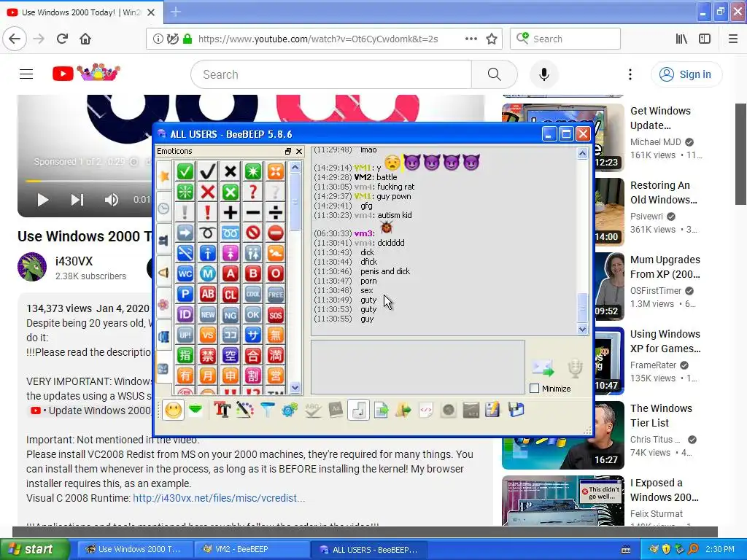Insert the blue WC emoticon
Image resolution: width=747 pixels, height=560 pixels.
coord(185,274)
